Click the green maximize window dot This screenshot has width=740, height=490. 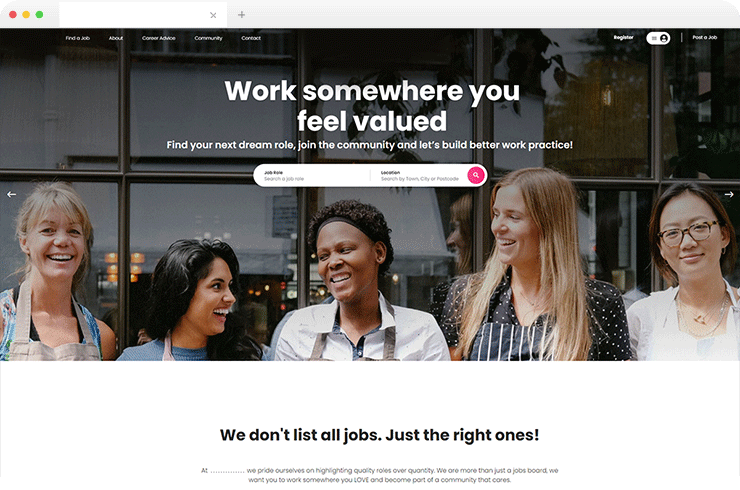click(x=39, y=15)
